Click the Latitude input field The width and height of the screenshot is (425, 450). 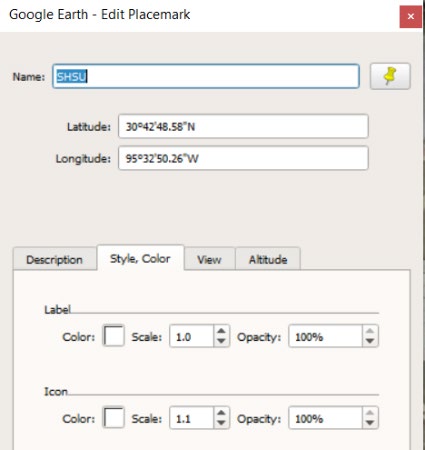(x=243, y=126)
